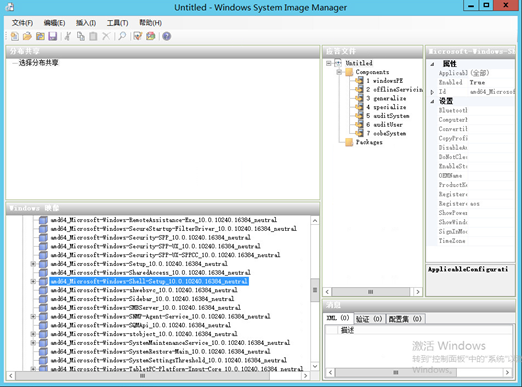Open the 文件(F) menu
This screenshot has height=387, width=522.
pyautogui.click(x=22, y=23)
